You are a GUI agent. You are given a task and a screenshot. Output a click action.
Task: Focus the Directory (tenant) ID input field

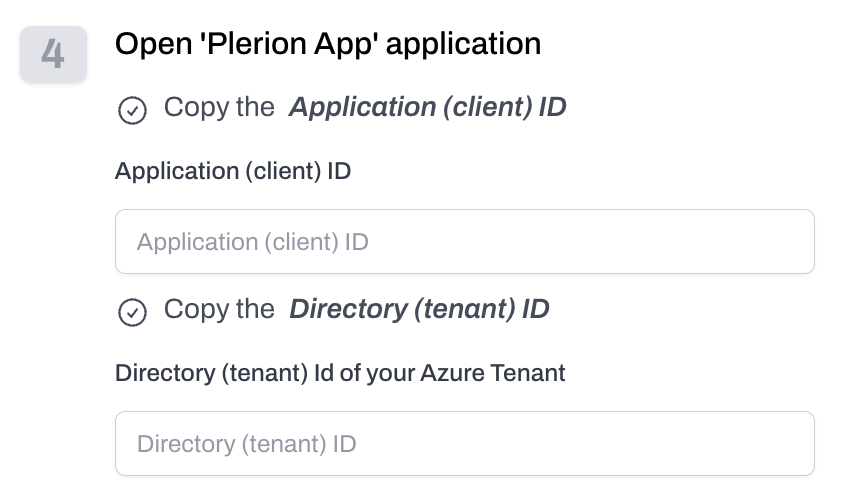464,443
